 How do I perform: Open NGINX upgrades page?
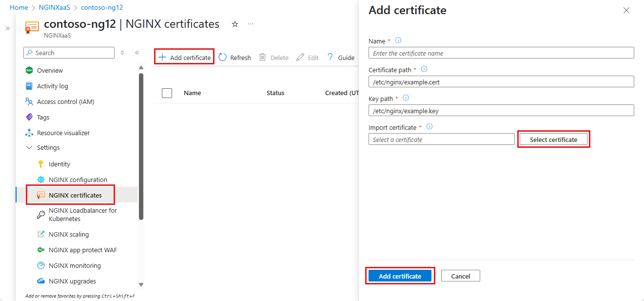coord(72,281)
